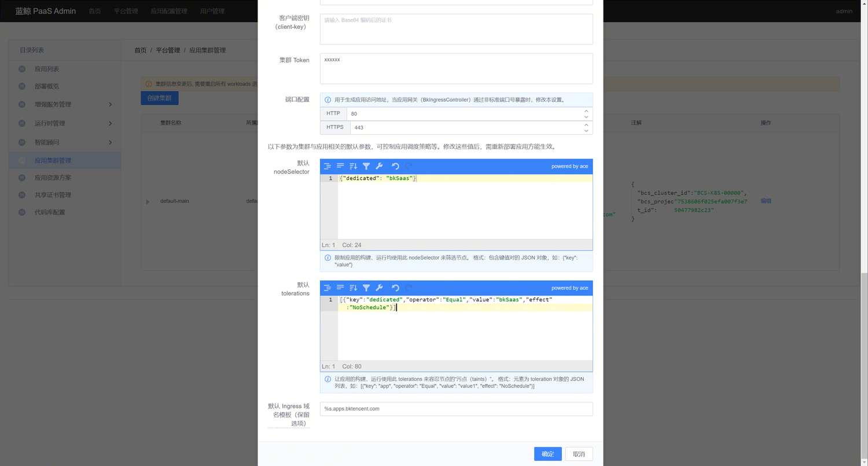Cancel the dialog with 取消

[x=579, y=454]
